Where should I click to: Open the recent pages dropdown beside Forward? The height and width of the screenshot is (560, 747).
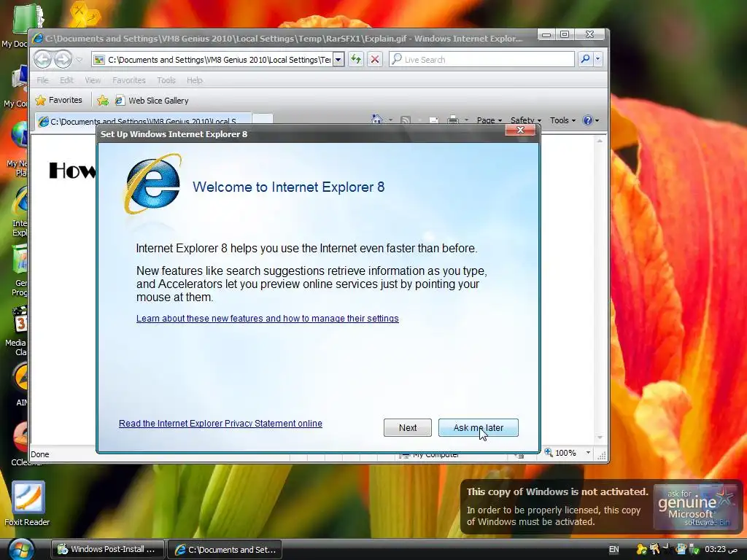click(79, 60)
